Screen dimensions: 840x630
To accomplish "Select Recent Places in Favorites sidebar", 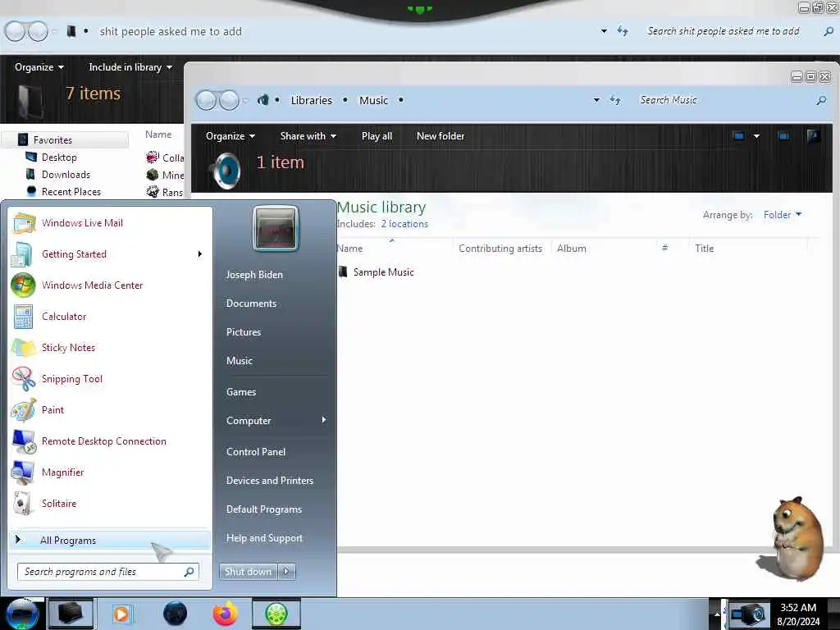I will click(x=71, y=192).
